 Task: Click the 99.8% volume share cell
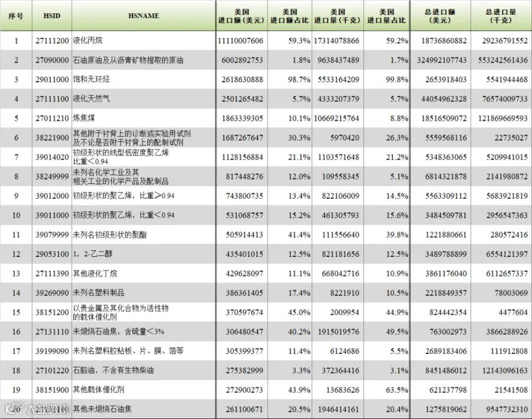(x=397, y=79)
